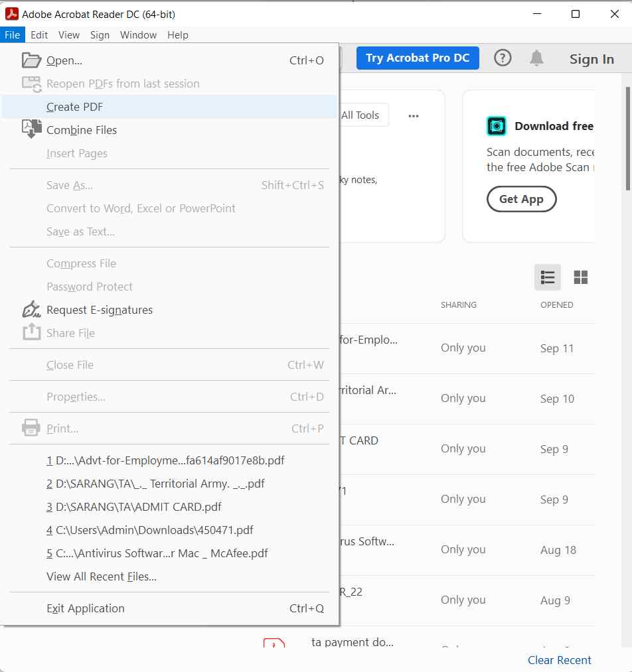This screenshot has height=672, width=632.
Task: Switch to list view icon
Action: pos(548,277)
